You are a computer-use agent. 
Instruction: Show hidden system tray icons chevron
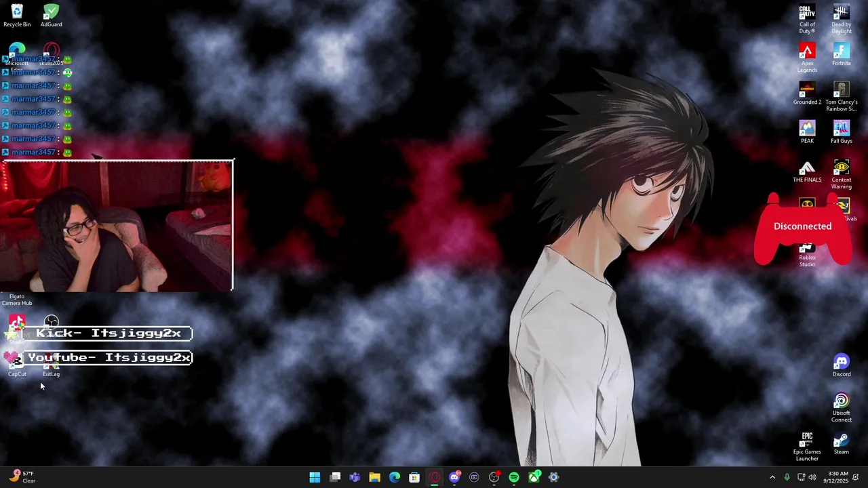pyautogui.click(x=772, y=477)
